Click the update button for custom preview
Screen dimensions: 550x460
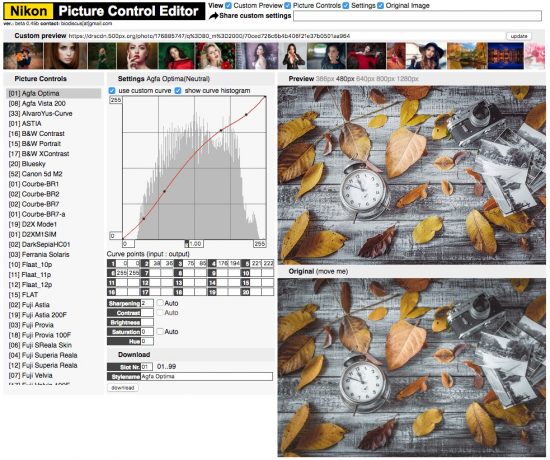(519, 36)
